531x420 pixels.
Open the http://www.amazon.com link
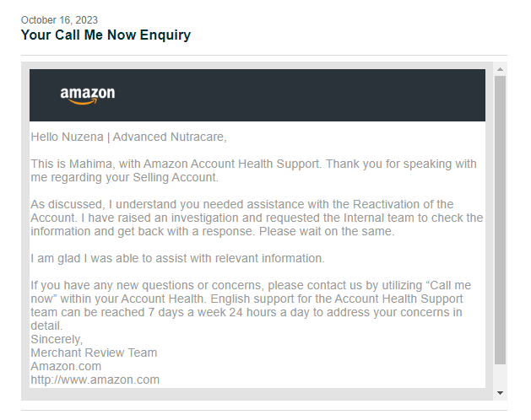tap(95, 380)
